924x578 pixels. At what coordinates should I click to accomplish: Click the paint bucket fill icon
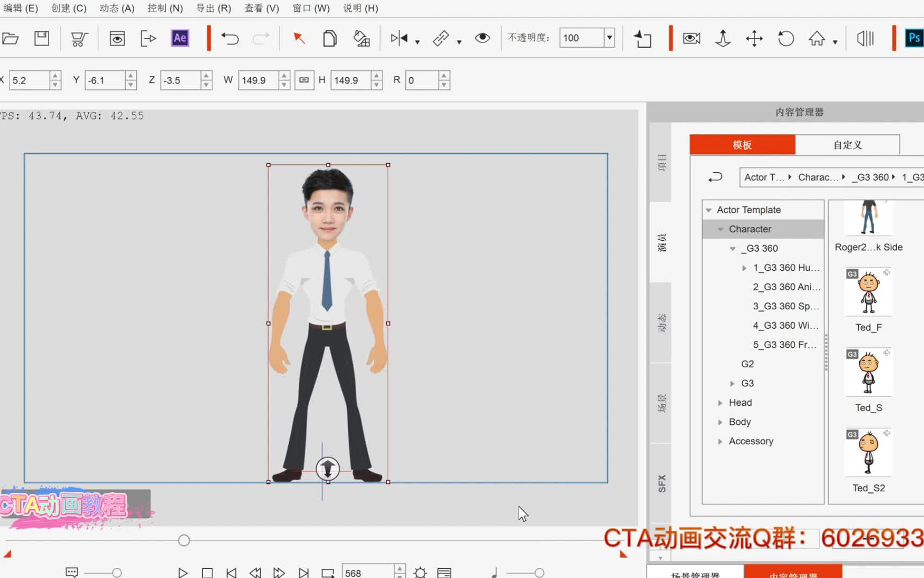click(361, 38)
